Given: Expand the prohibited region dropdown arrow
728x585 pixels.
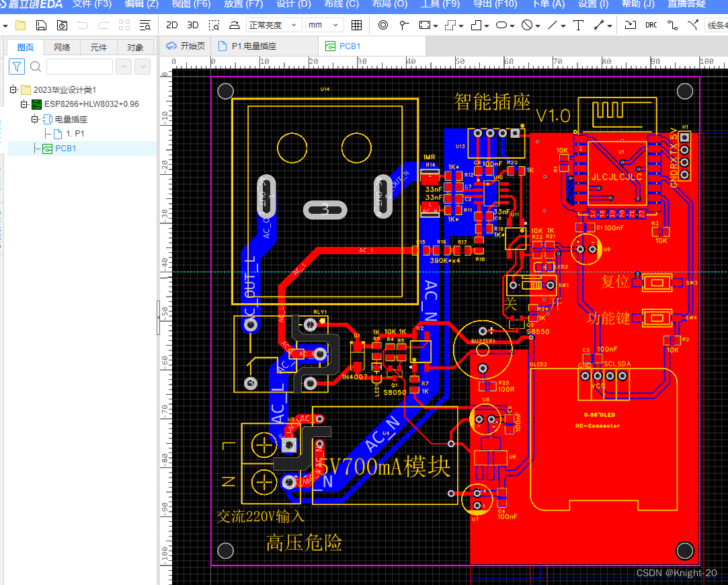Looking at the screenshot, I should [x=538, y=26].
